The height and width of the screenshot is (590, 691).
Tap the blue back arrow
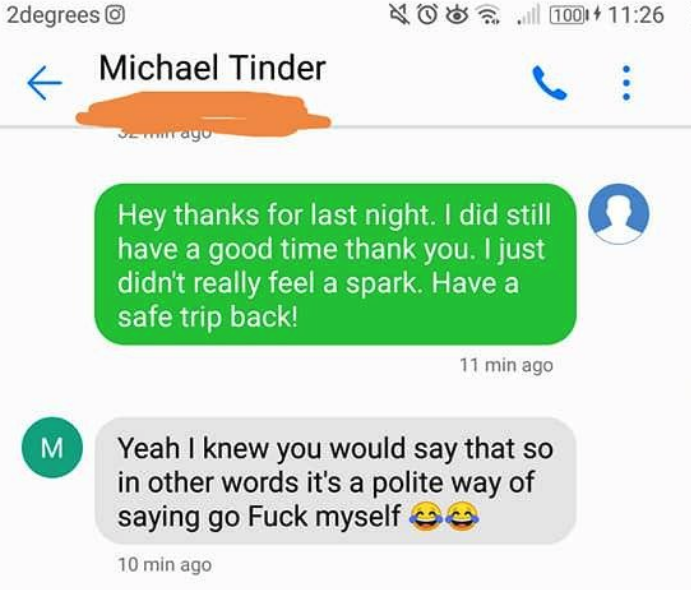[45, 83]
